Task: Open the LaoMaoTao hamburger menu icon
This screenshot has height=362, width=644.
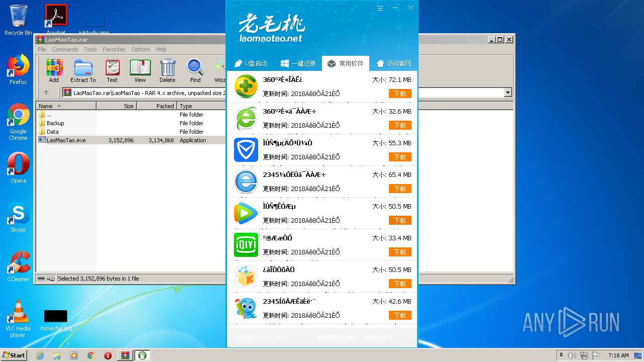Action: pos(380,8)
